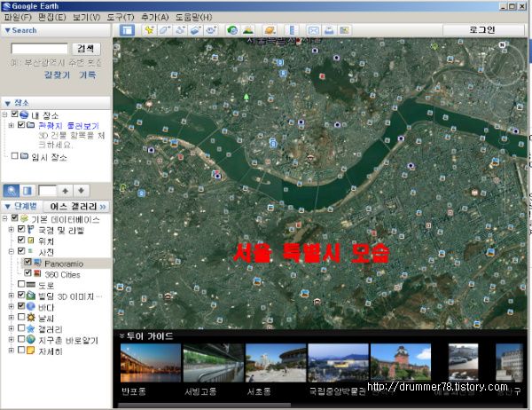Click the 검색 search button
Viewport: 532px width, 410px height.
click(x=86, y=49)
